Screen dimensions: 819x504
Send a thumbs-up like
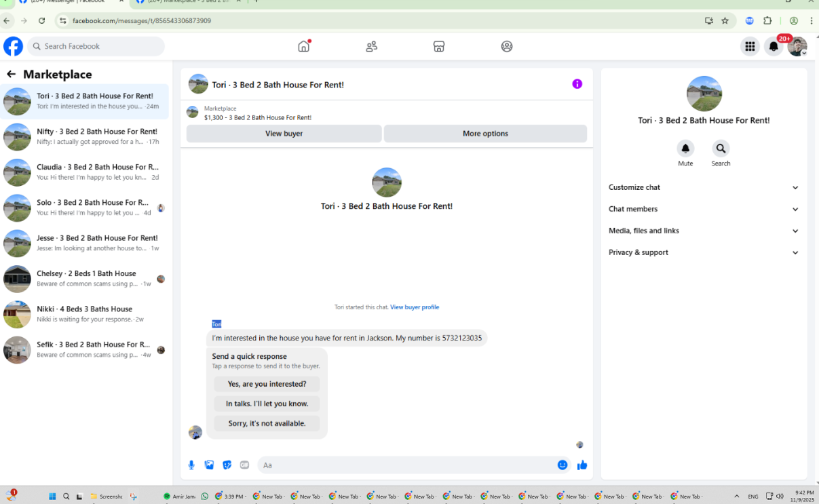582,465
